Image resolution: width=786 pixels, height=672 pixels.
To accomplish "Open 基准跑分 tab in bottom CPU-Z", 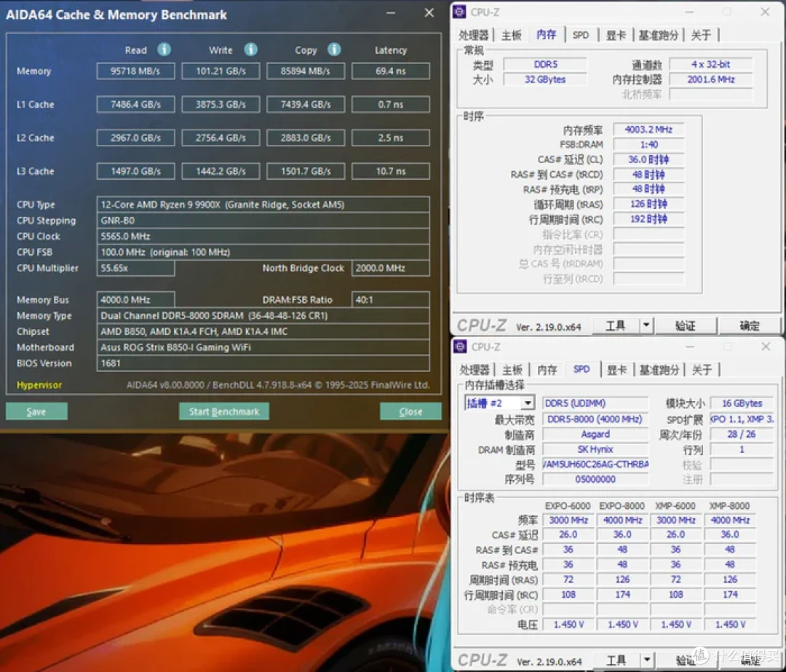I will pos(659,370).
